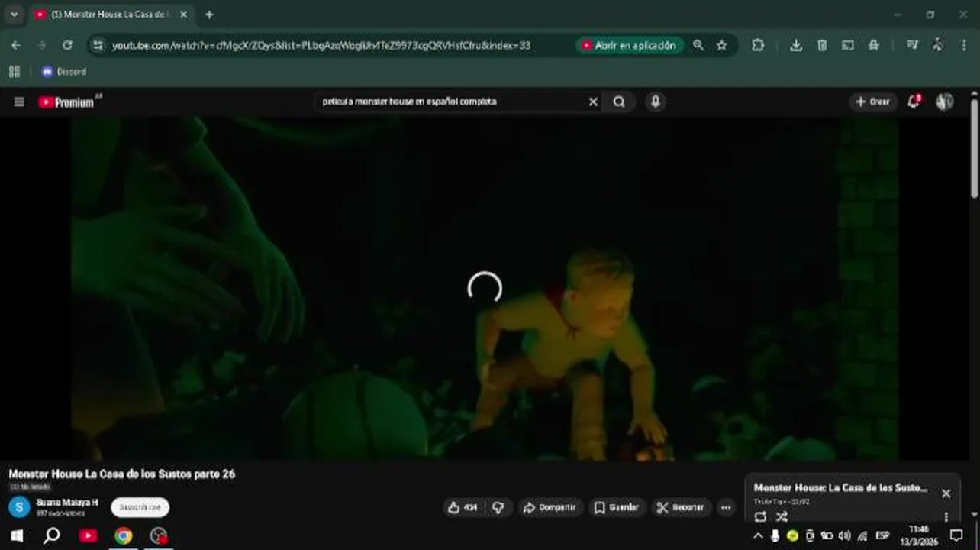Screen dimensions: 980x550
Task: Click the Crear button
Action: [x=873, y=102]
